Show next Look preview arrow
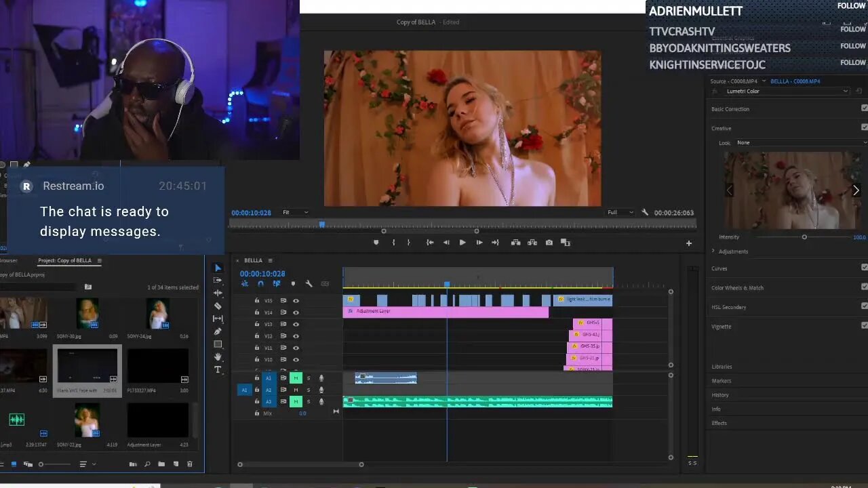 (x=856, y=190)
